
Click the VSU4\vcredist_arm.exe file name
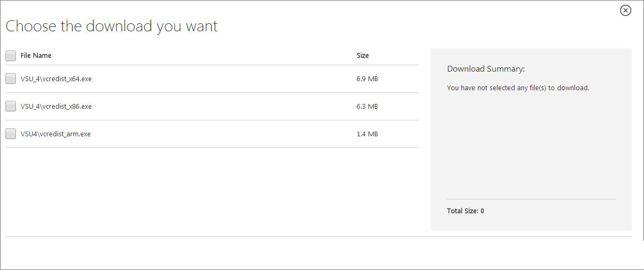[x=56, y=134]
